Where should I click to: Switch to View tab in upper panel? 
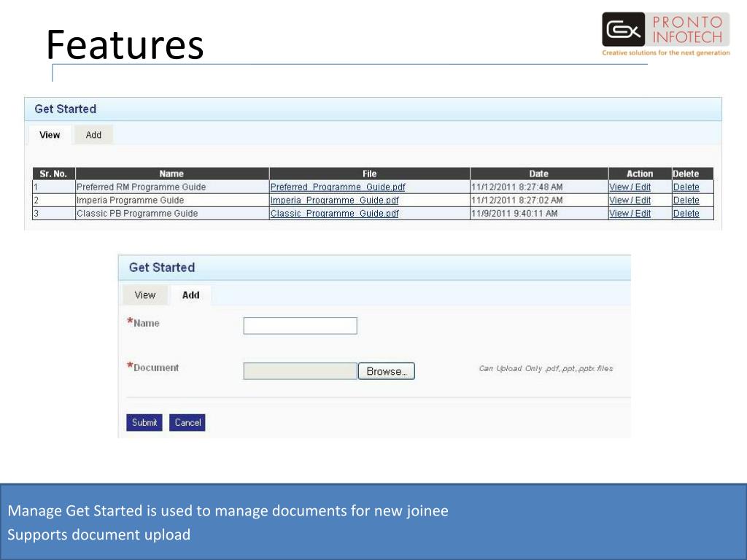point(50,135)
